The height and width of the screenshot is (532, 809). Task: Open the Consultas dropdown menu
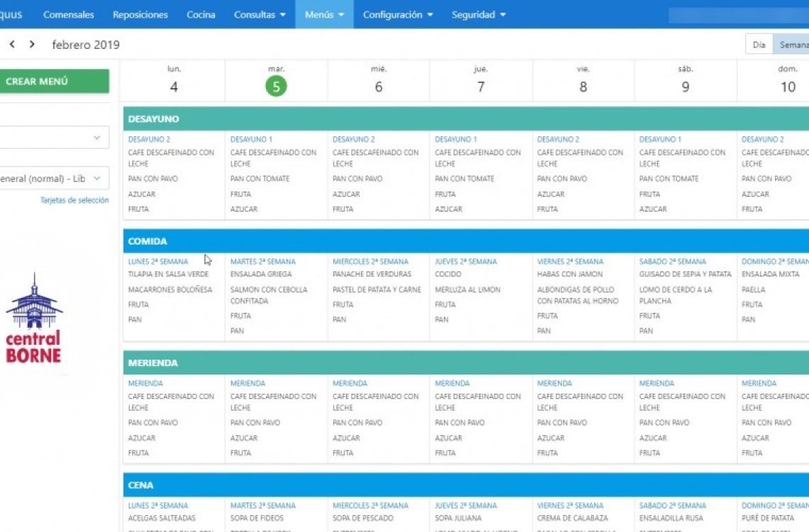pos(260,14)
